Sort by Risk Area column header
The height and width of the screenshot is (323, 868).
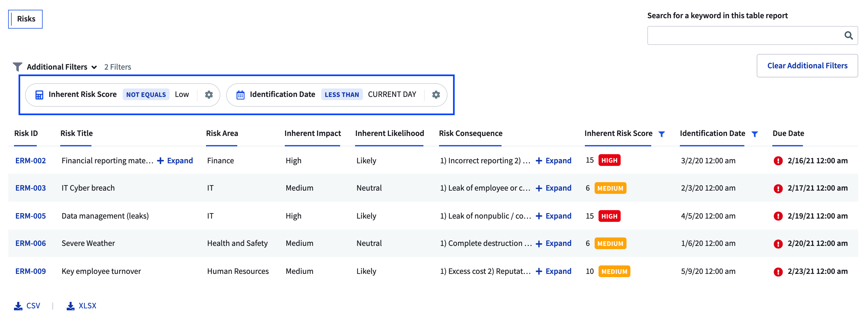[x=222, y=133]
